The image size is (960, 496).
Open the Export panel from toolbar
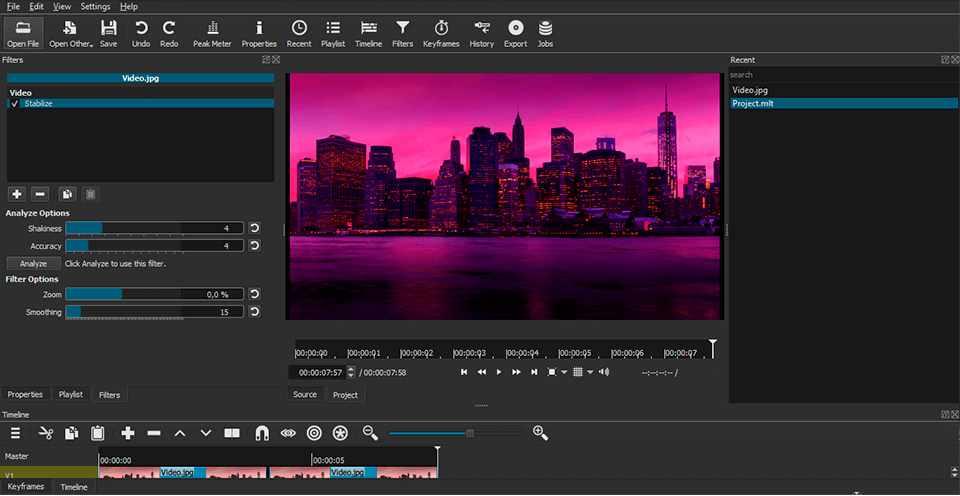[x=515, y=33]
